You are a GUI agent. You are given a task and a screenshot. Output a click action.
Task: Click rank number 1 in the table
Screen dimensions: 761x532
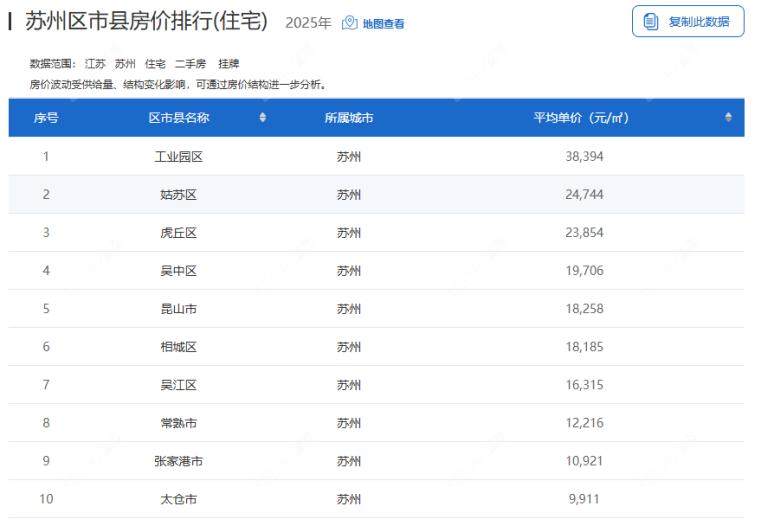(x=46, y=156)
